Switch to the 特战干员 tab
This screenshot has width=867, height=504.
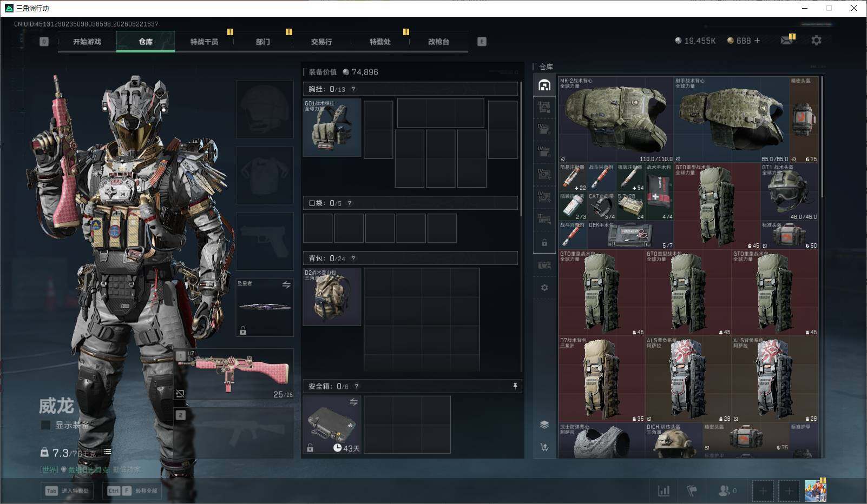click(x=204, y=42)
